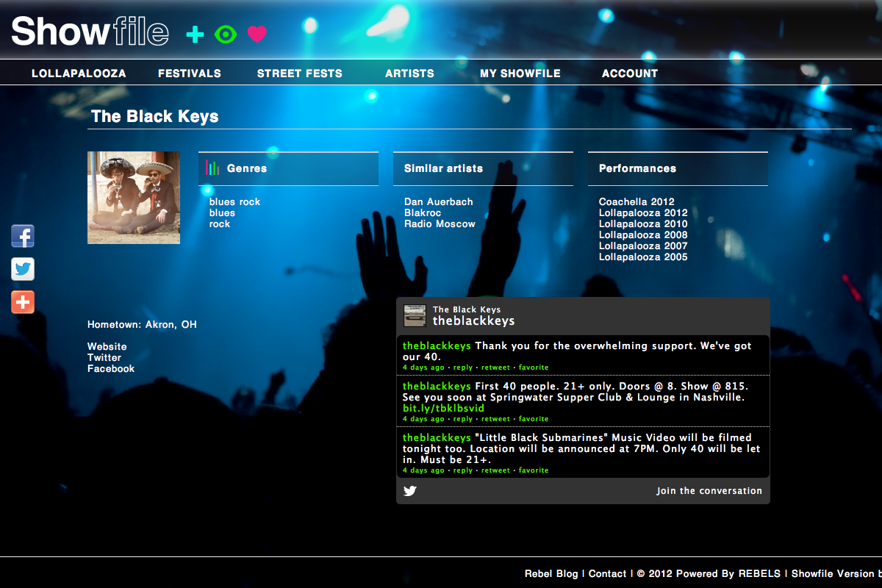882x588 pixels.
Task: Open the Lollapalooza 2005 performance
Action: (x=643, y=257)
